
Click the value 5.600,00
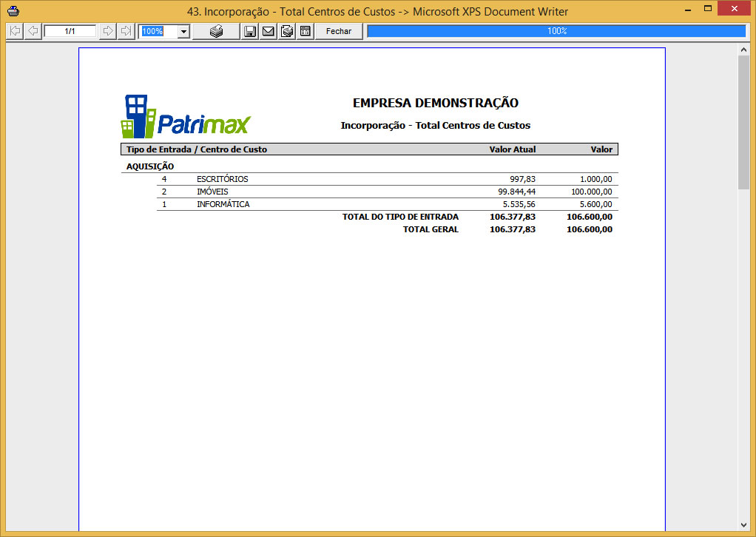click(x=596, y=204)
